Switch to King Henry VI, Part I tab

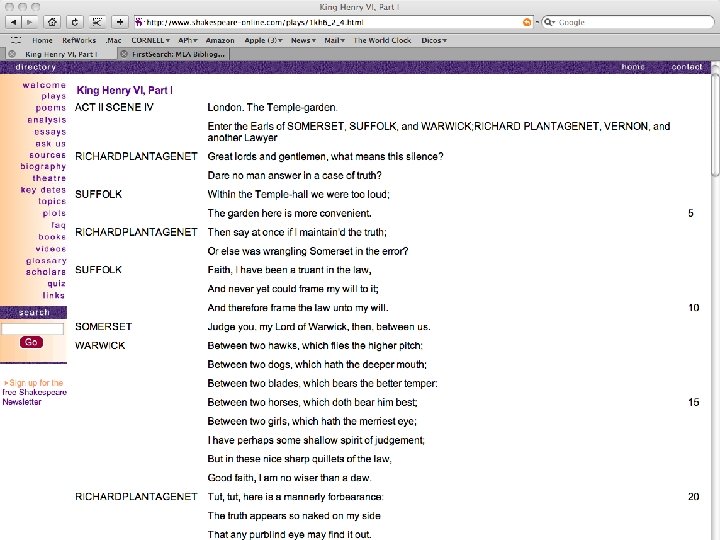61,54
